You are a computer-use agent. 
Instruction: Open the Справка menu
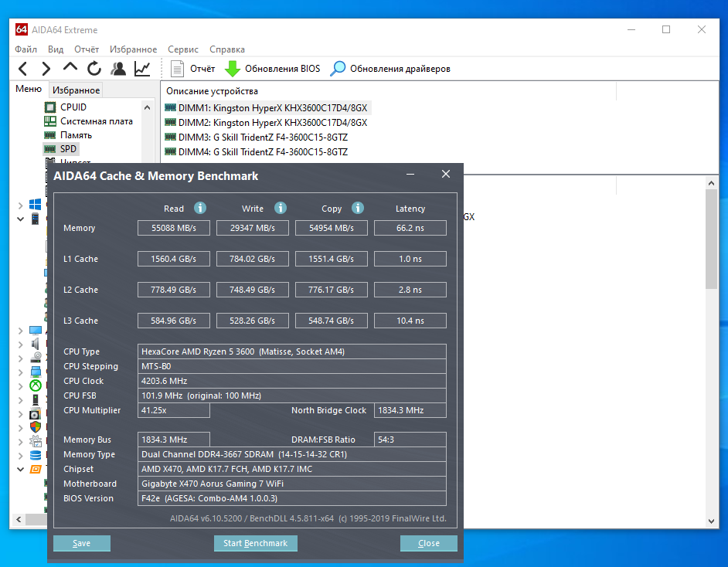point(227,49)
